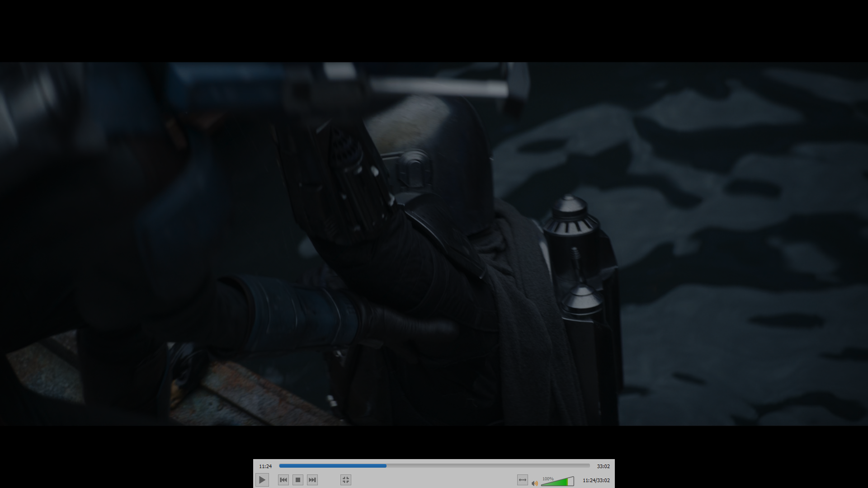Click the horizontal double-arrow button beside the speaker
This screenshot has height=488, width=868.
pos(523,480)
